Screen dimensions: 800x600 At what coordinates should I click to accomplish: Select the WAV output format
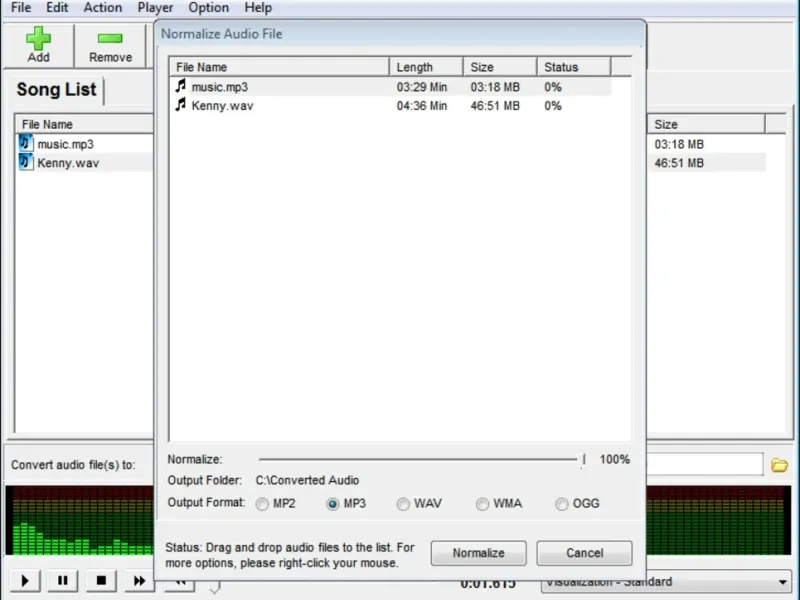[403, 504]
